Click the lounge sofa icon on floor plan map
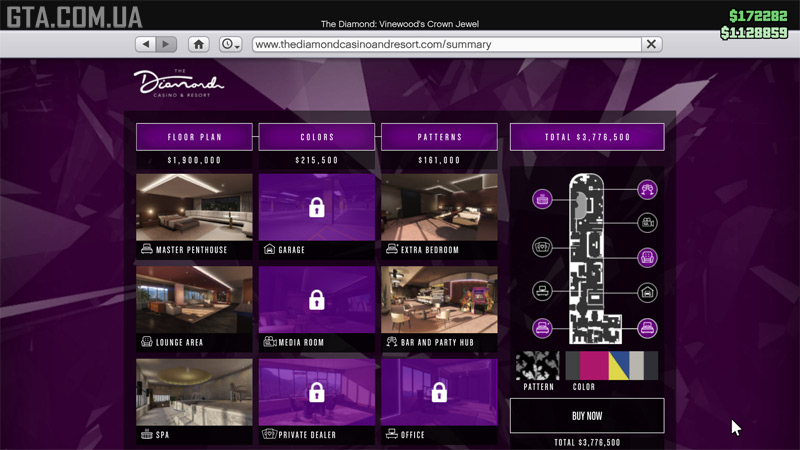Screen dimensions: 800x450 (x=648, y=257)
